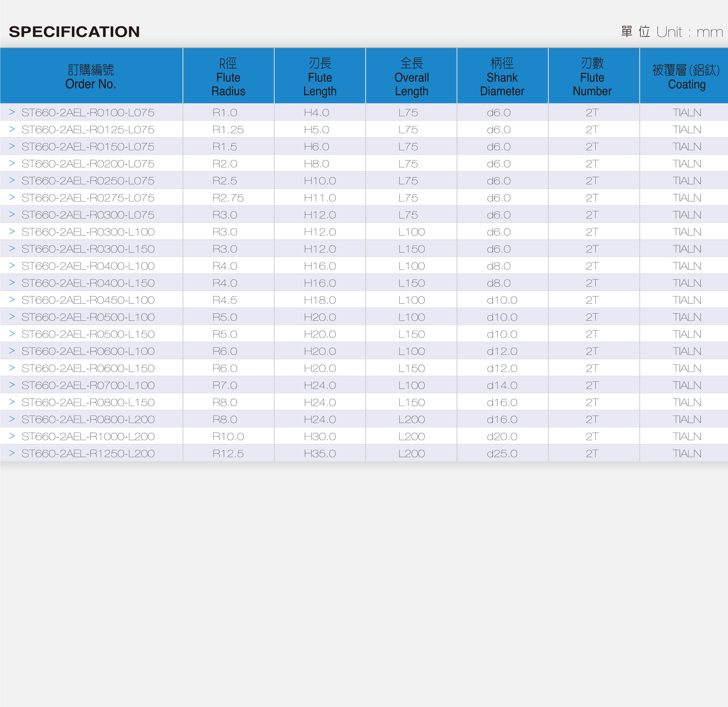Click the arrow beside ST660-2AEL-R0500-L150
728x707 pixels.
coord(12,334)
